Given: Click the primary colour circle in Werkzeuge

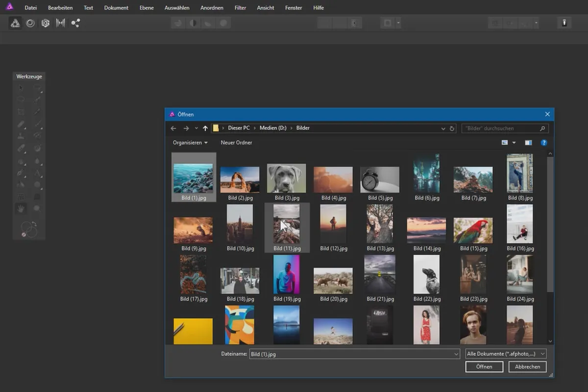Looking at the screenshot, I should 26,228.
